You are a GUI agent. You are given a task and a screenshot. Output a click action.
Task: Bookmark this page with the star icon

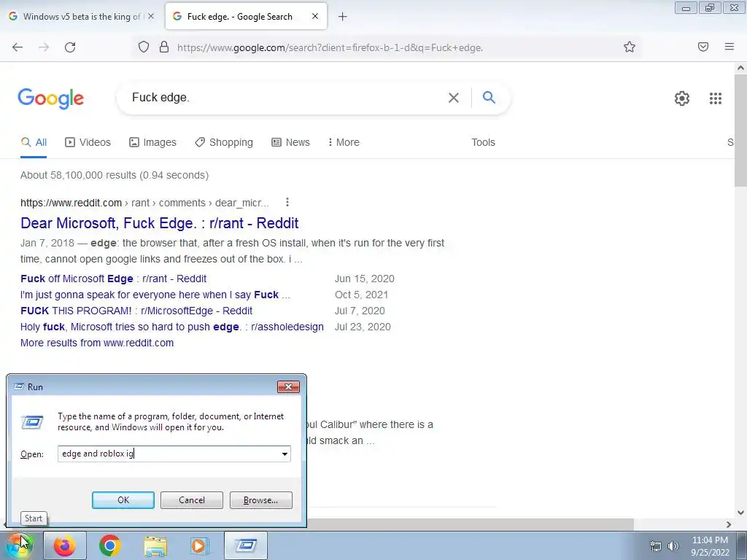[630, 47]
